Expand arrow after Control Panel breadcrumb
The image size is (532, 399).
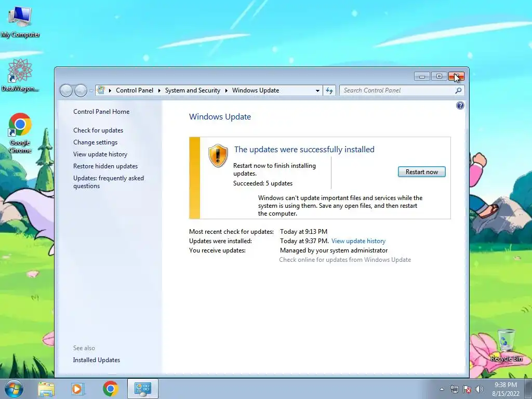[159, 90]
